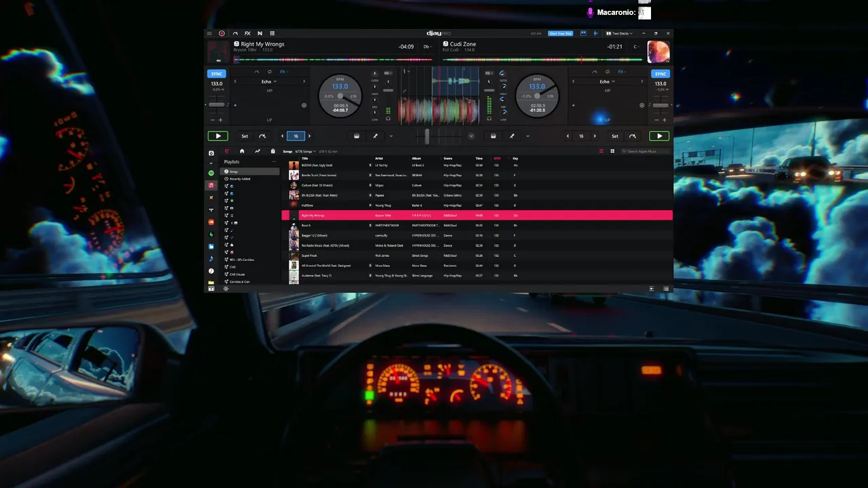Open left deck Echo effect dropdown
The image size is (868, 488).
tap(269, 81)
